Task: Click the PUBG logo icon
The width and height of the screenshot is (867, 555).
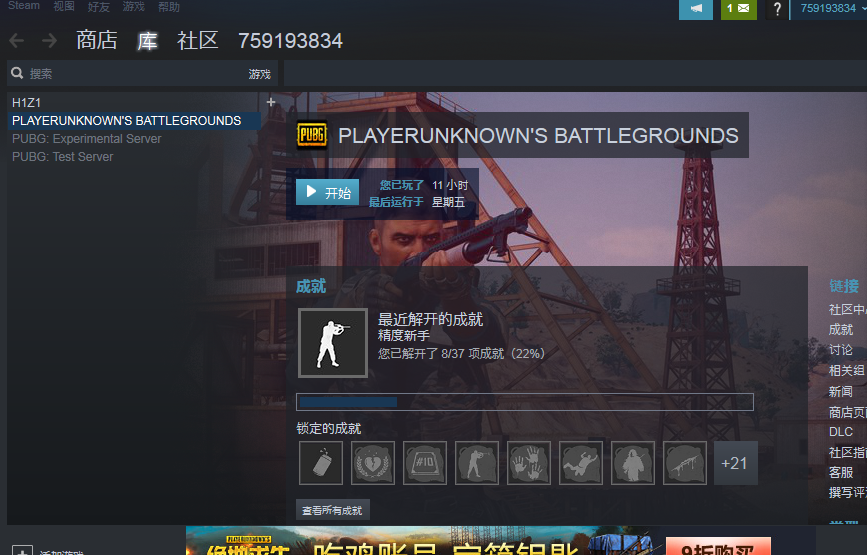Action: pos(312,135)
